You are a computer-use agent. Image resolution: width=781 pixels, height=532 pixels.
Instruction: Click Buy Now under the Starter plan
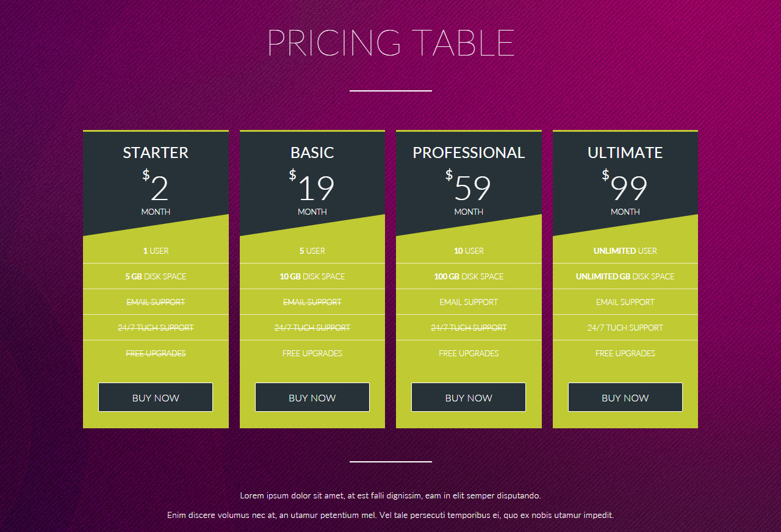pos(156,398)
